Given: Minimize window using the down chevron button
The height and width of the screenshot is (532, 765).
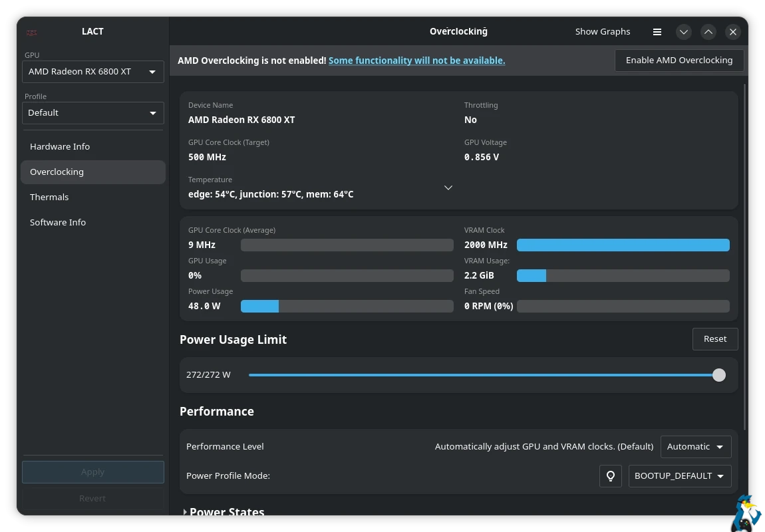Looking at the screenshot, I should [683, 32].
